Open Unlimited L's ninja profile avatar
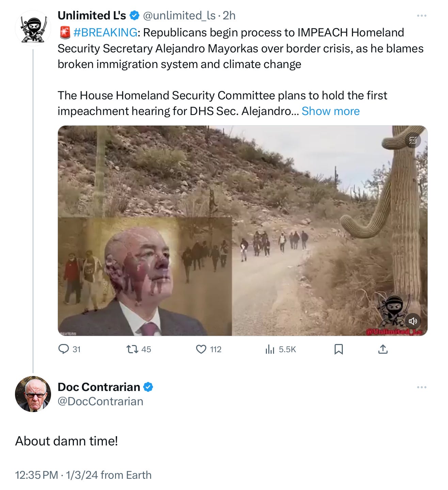The image size is (448, 490). [x=33, y=28]
